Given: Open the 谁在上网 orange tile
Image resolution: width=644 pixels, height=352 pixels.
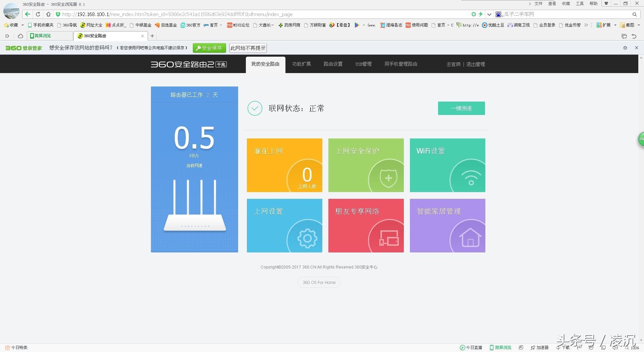Looking at the screenshot, I should click(284, 165).
